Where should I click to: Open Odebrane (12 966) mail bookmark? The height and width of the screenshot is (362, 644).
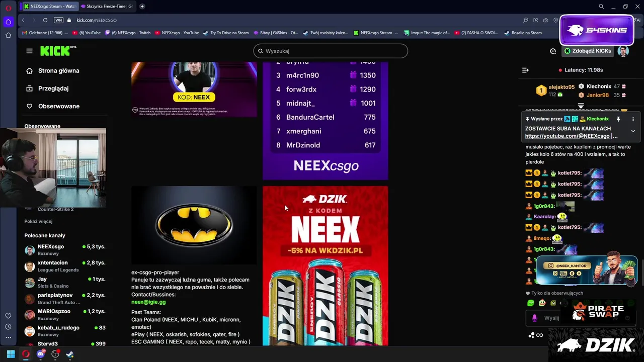point(45,33)
